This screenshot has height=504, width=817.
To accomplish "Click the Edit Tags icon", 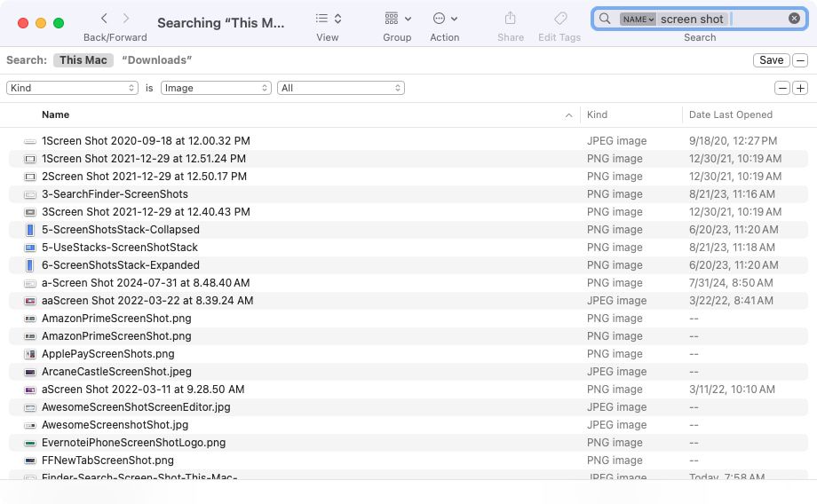I will [559, 19].
